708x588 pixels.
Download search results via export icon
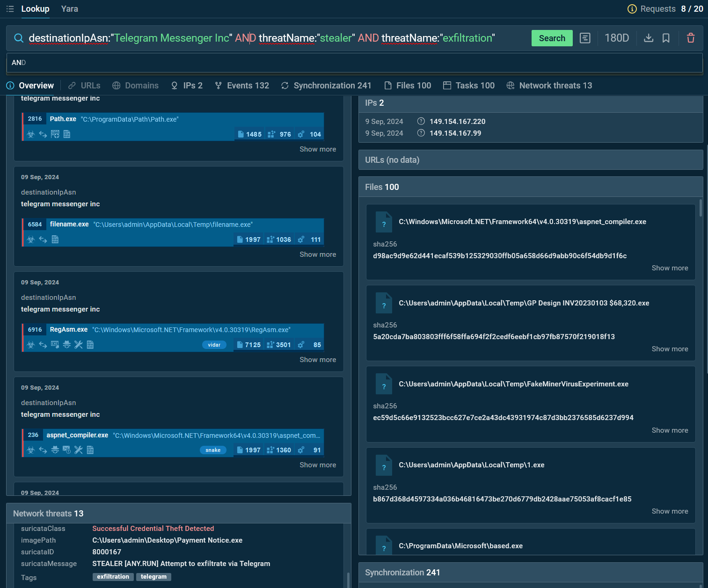(649, 38)
